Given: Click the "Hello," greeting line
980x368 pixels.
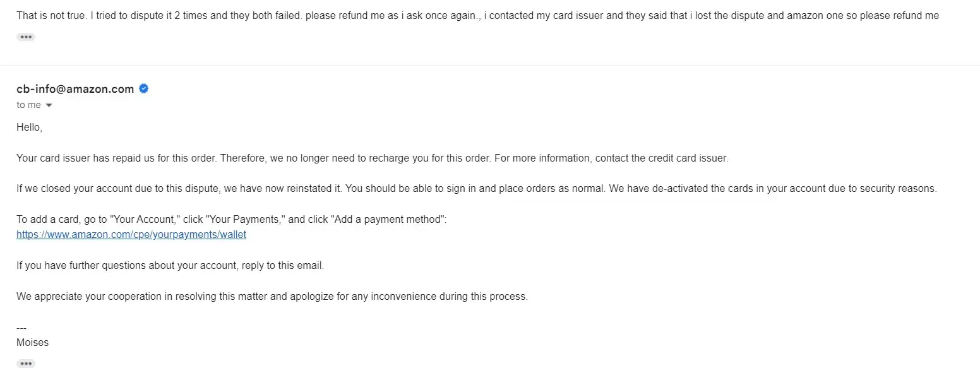Looking at the screenshot, I should point(29,128).
